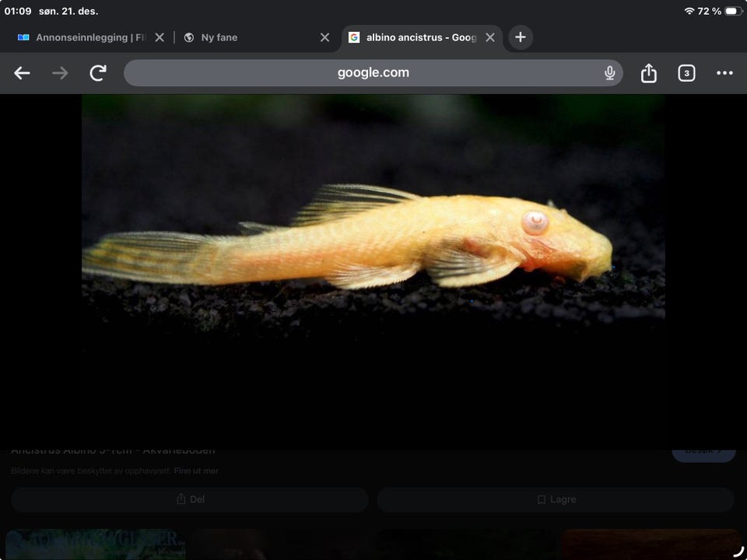Open the browser share sheet icon

648,73
